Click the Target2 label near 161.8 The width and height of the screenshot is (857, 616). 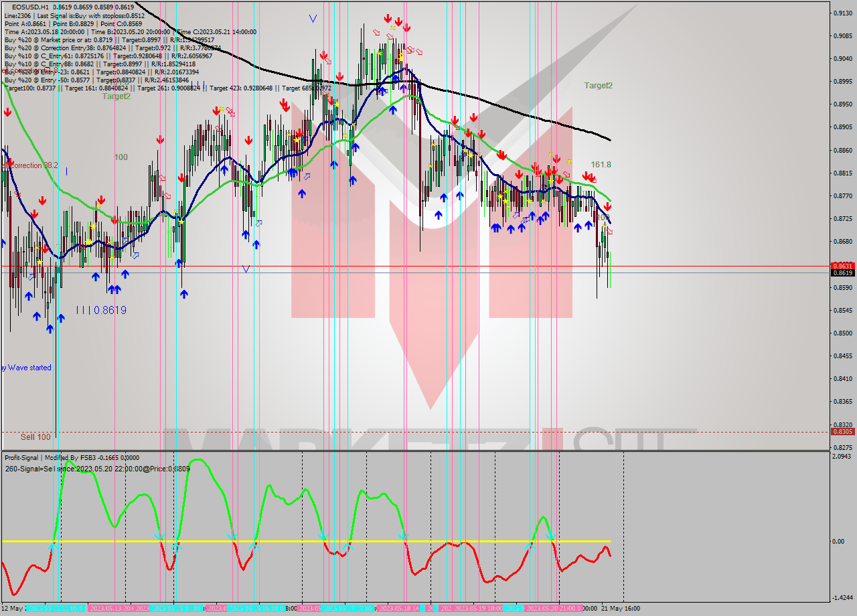click(x=598, y=85)
